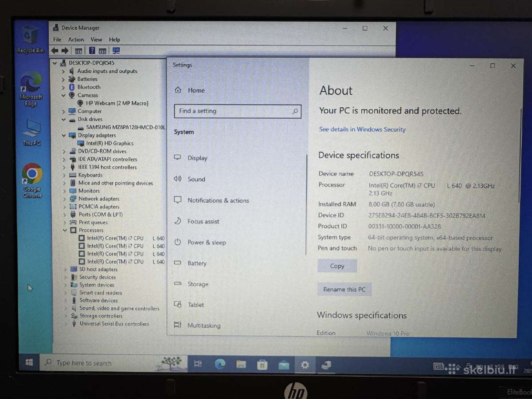The height and width of the screenshot is (399, 532).
Task: Open File Explorer from the taskbar
Action: [241, 364]
